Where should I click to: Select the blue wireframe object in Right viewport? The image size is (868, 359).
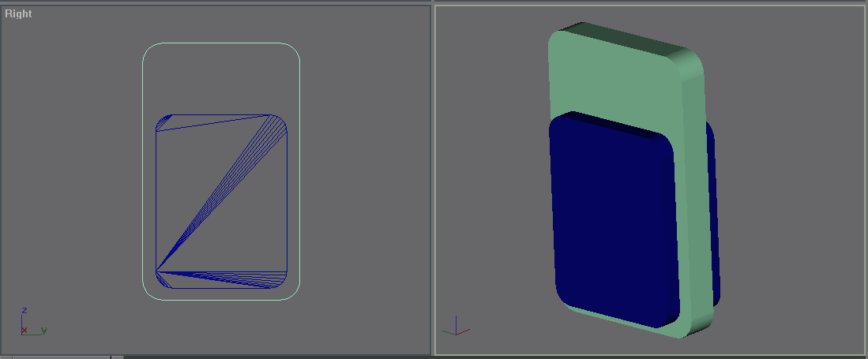pyautogui.click(x=221, y=202)
